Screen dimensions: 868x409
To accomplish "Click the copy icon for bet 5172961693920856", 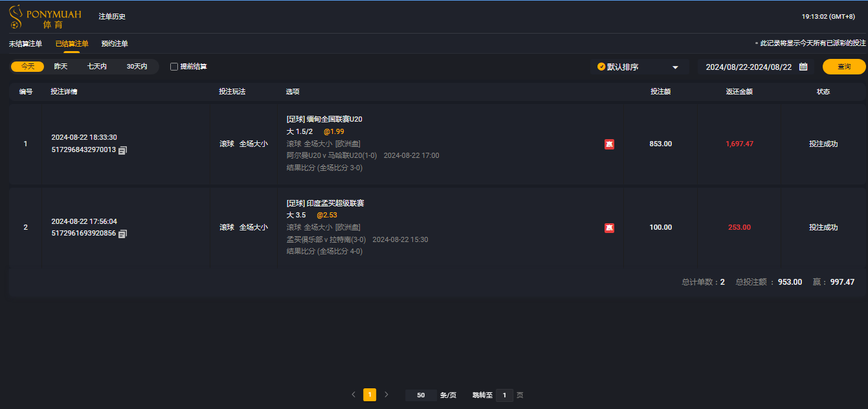I will pyautogui.click(x=122, y=234).
